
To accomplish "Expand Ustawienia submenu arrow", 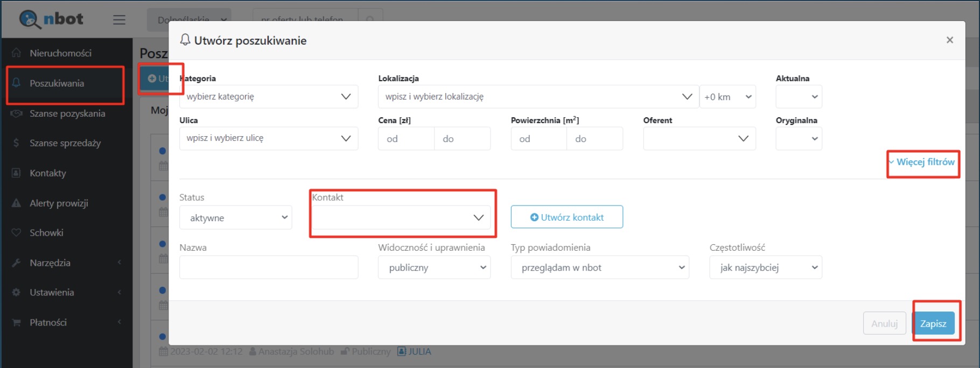I will tap(120, 292).
